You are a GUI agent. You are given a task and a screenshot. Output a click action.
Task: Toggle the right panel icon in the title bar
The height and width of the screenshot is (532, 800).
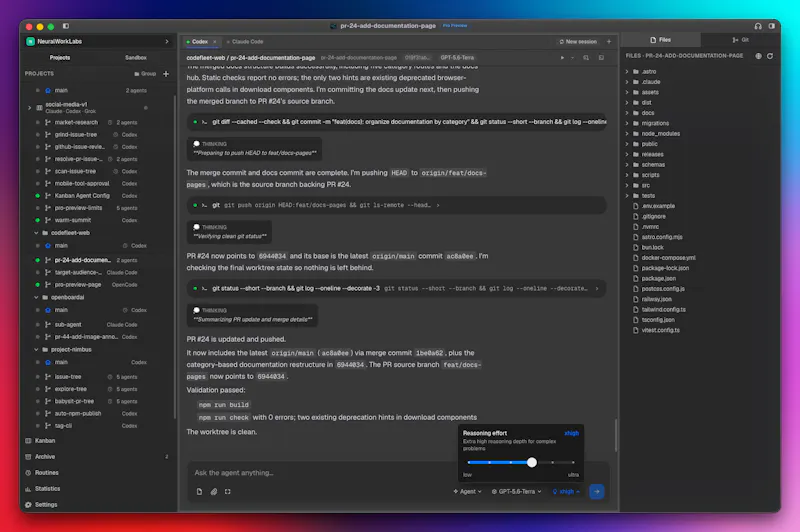tap(772, 26)
